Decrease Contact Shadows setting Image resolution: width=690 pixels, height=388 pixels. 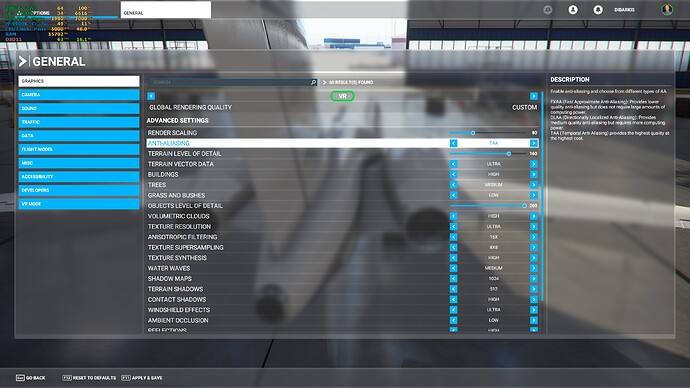pos(453,299)
